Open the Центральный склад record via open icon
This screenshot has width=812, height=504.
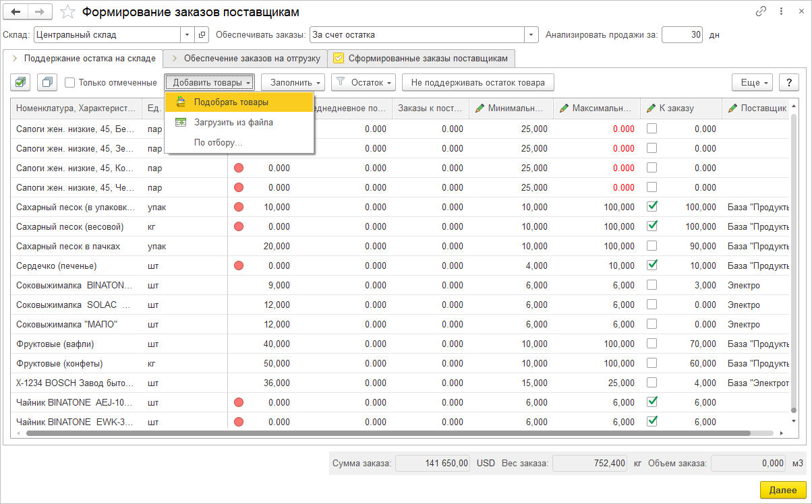click(202, 34)
